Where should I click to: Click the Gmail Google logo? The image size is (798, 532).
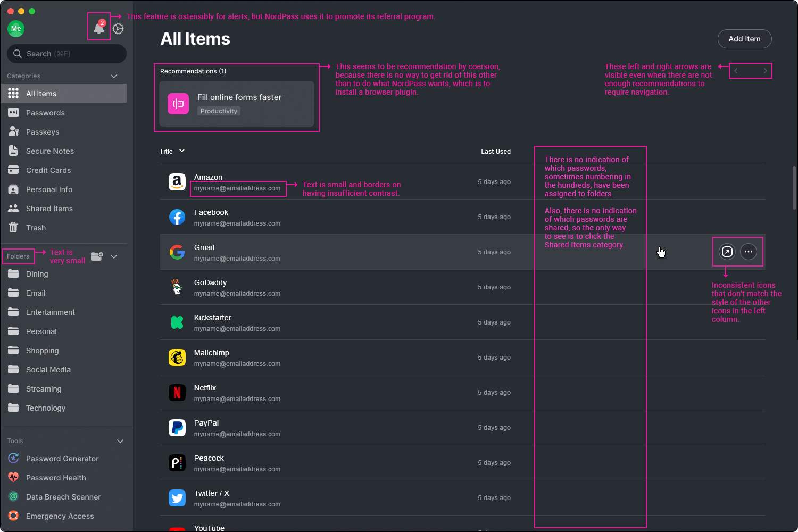[177, 252]
